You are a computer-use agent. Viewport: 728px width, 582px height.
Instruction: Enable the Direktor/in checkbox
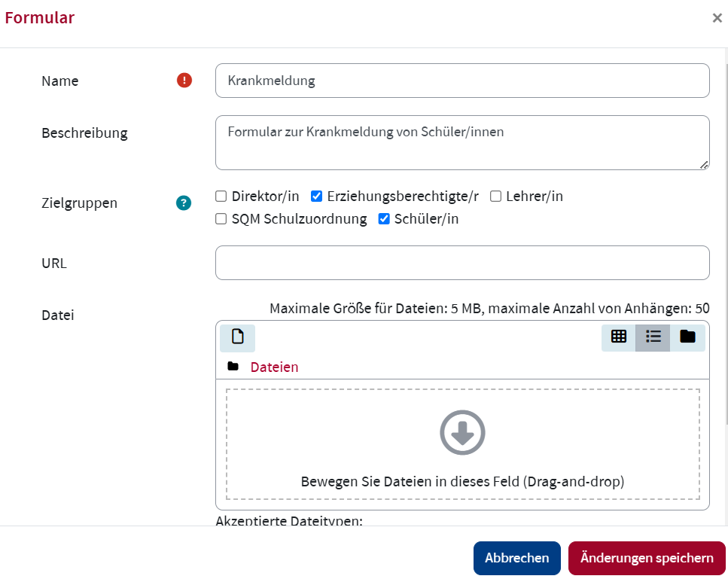click(221, 196)
